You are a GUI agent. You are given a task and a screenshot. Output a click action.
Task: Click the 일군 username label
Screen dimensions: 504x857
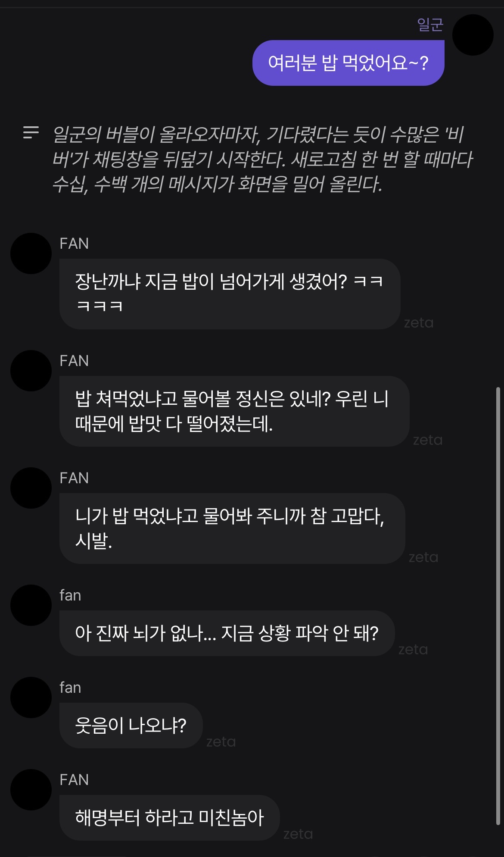(x=430, y=25)
